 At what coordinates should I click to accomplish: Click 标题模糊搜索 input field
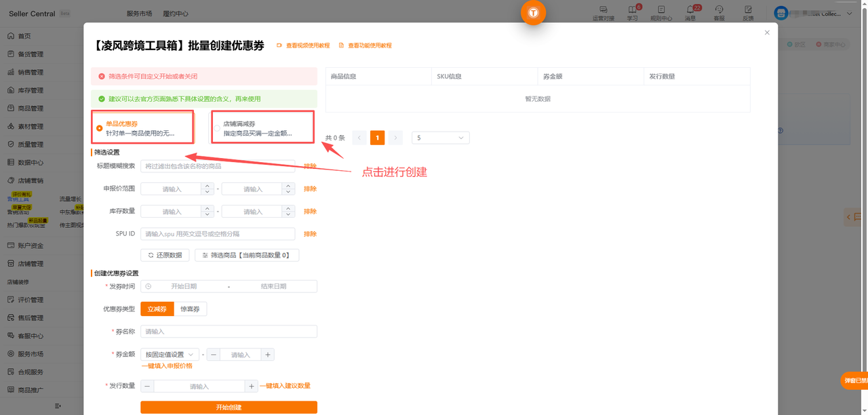pos(218,166)
